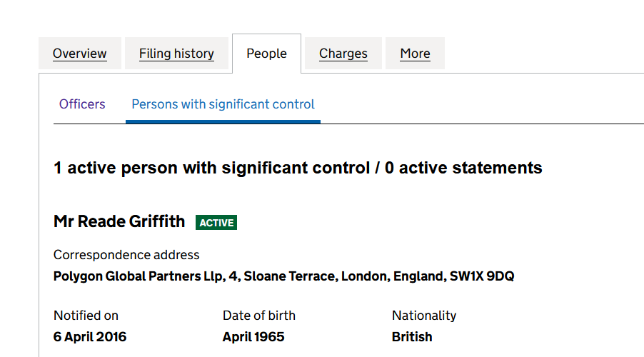644x357 pixels.
Task: Go to the Charges tab
Action: [343, 54]
